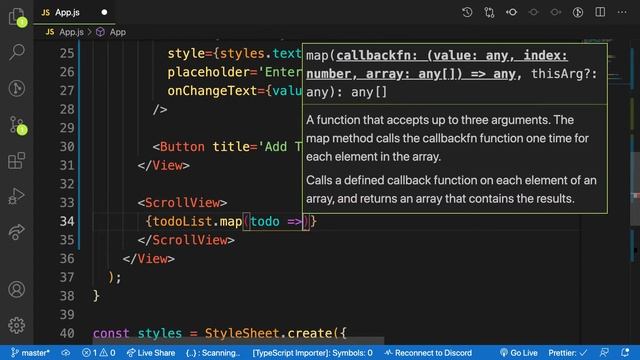Click the compare changes icon
640x360 pixels.
pyautogui.click(x=489, y=12)
